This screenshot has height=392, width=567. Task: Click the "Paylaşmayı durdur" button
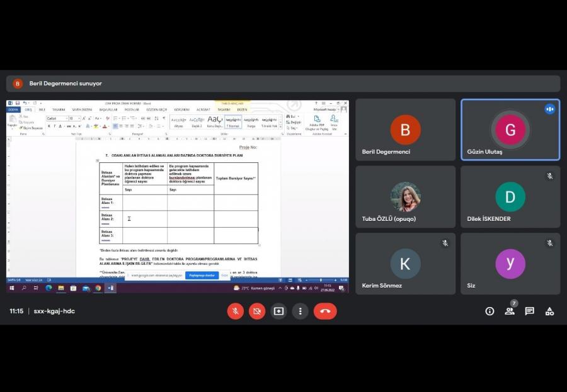point(202,275)
